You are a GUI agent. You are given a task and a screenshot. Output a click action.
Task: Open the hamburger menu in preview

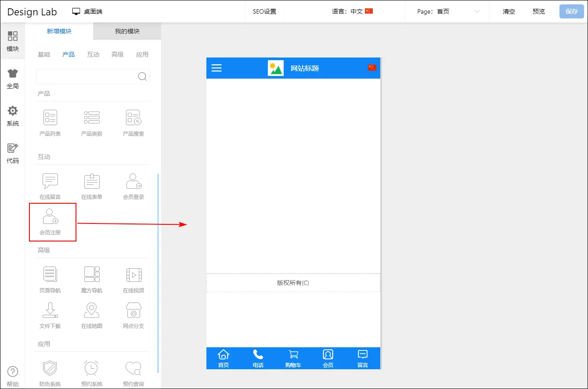coord(216,68)
